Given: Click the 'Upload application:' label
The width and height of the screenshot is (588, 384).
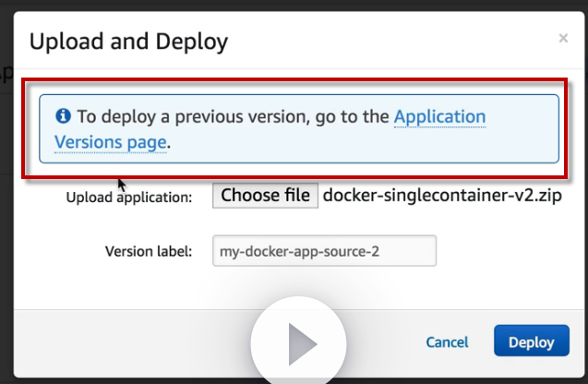Looking at the screenshot, I should click(128, 197).
